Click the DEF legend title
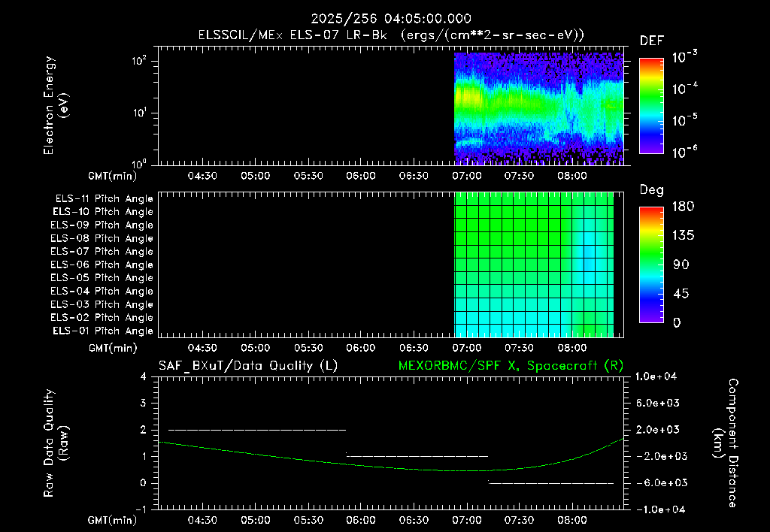 point(652,41)
